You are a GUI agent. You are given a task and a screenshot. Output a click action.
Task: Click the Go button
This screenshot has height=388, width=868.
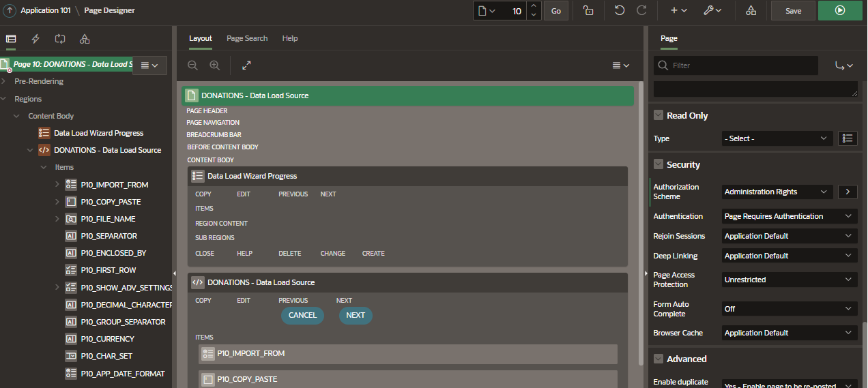point(556,11)
